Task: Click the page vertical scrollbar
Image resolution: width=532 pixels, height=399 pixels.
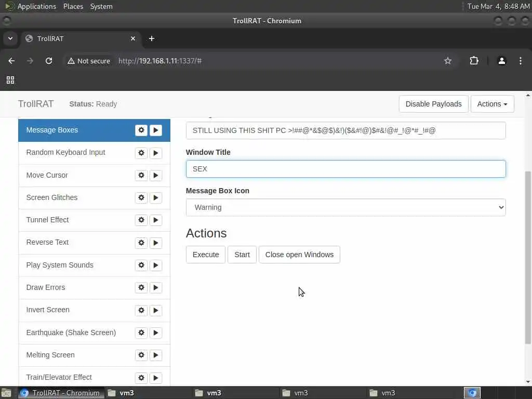Action: click(528, 258)
